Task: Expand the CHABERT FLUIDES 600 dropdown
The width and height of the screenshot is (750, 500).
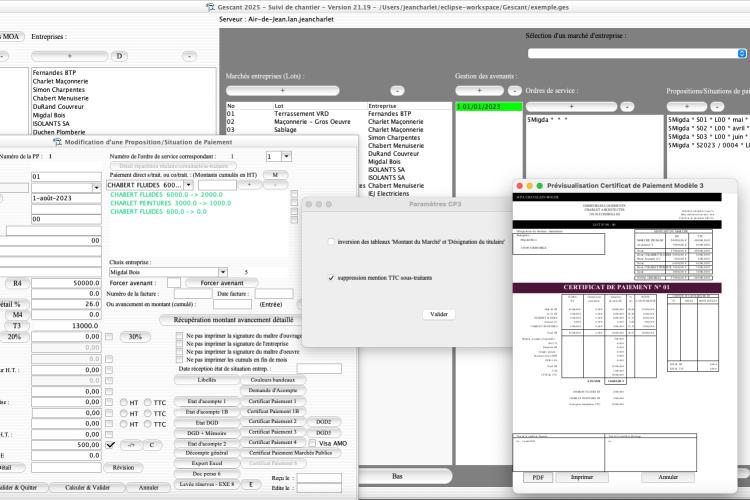Action: click(188, 185)
